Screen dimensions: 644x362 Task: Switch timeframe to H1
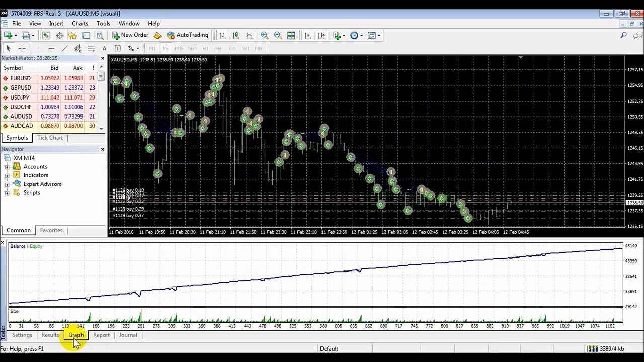point(205,48)
